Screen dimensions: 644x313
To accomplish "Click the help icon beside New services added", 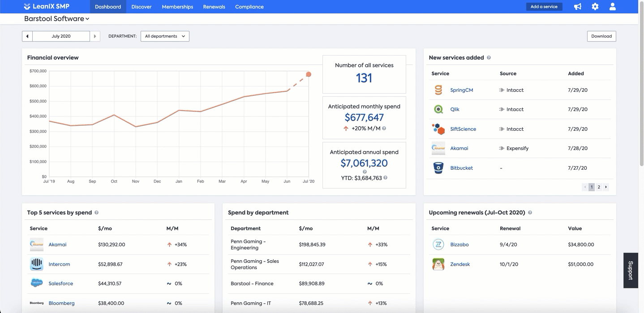I will point(489,58).
